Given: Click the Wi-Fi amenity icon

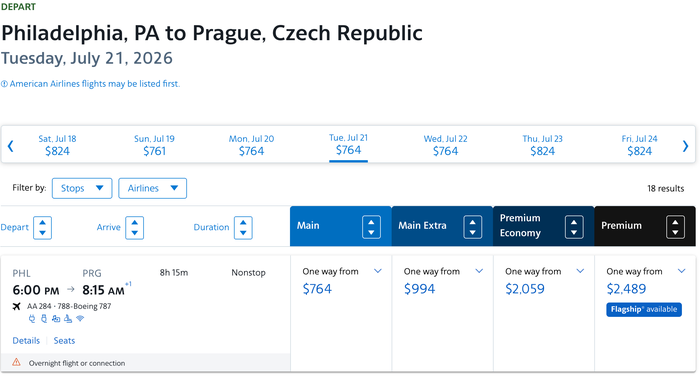Looking at the screenshot, I should (80, 318).
